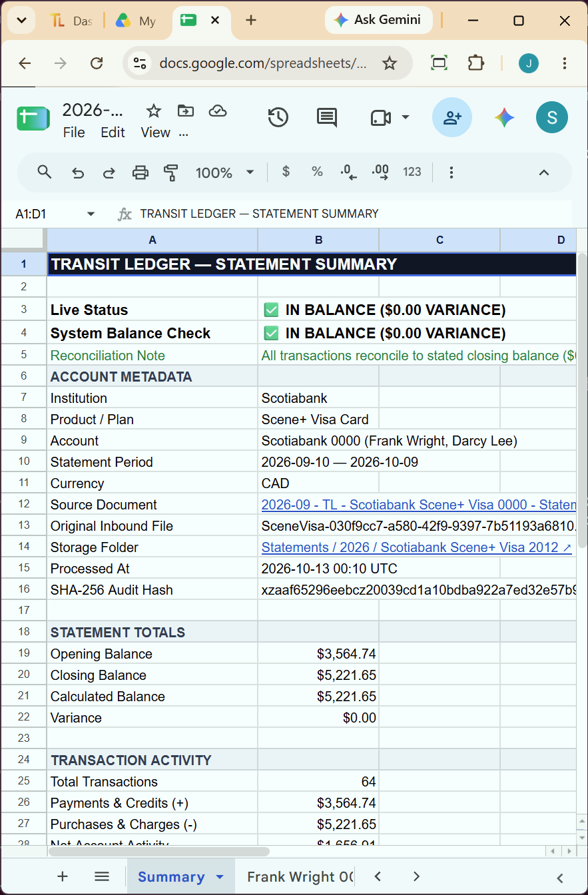
Task: Activate the paint format tool
Action: click(171, 172)
